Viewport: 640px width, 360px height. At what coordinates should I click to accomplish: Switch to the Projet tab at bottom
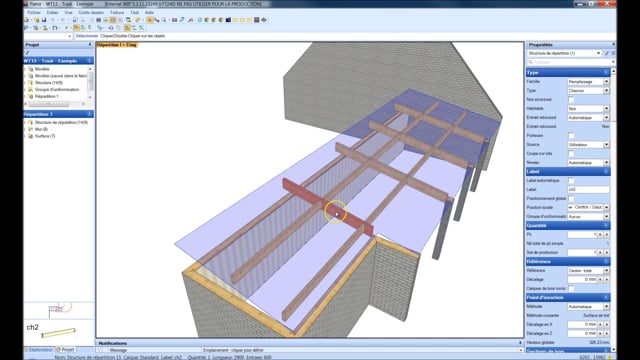tap(65, 350)
